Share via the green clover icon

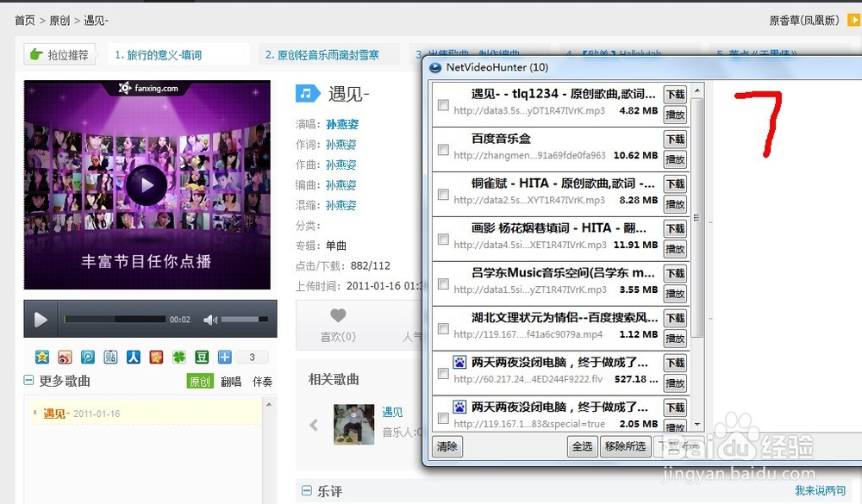pyautogui.click(x=179, y=358)
